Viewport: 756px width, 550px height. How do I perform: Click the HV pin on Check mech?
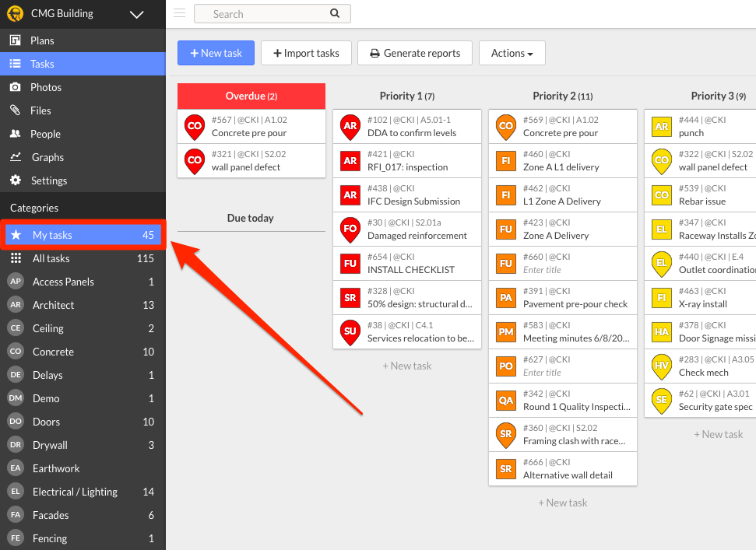[x=662, y=366]
